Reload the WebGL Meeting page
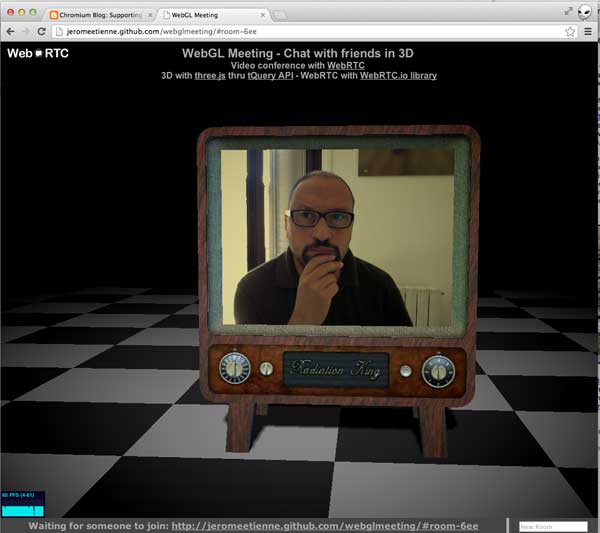 coord(43,32)
